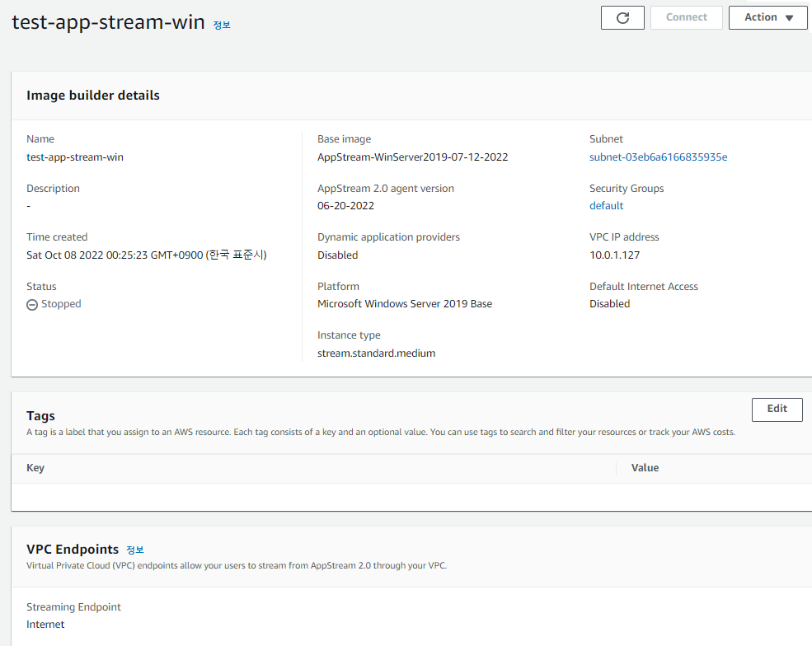Click the Edit button in Tags
812x646 pixels.
pyautogui.click(x=777, y=410)
